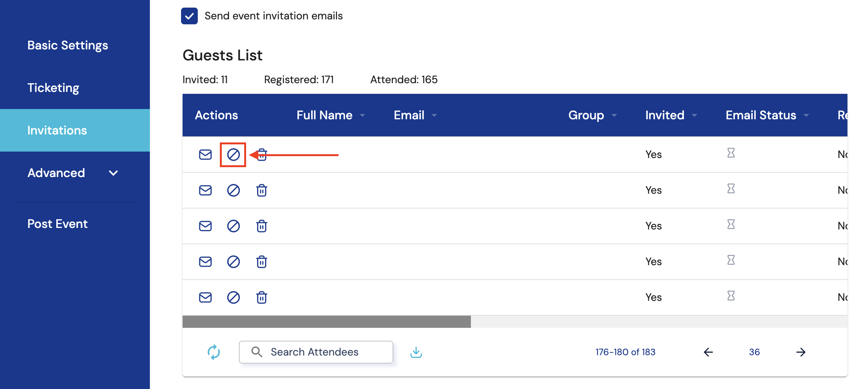Click the block icon in the first guest row
Screen dimensions: 868x389
pos(233,155)
